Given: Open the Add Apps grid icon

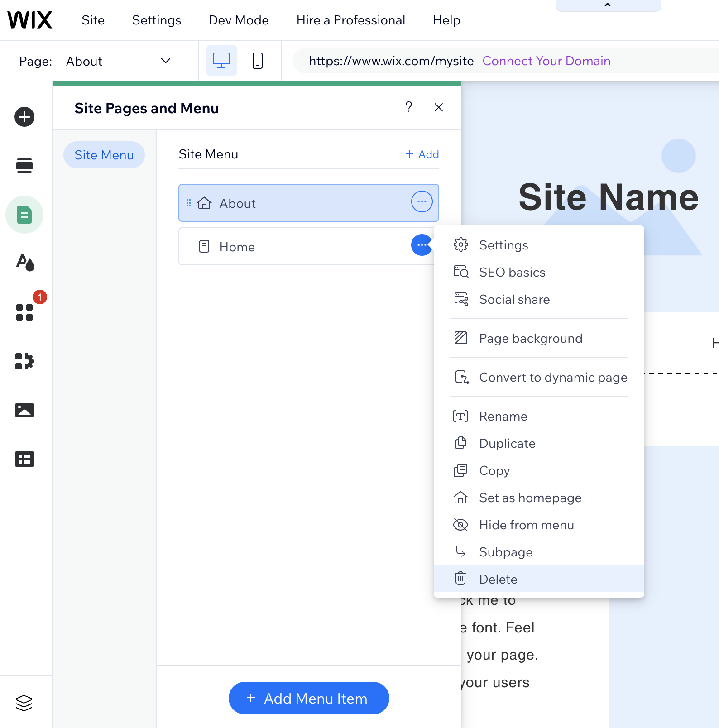Looking at the screenshot, I should (24, 312).
